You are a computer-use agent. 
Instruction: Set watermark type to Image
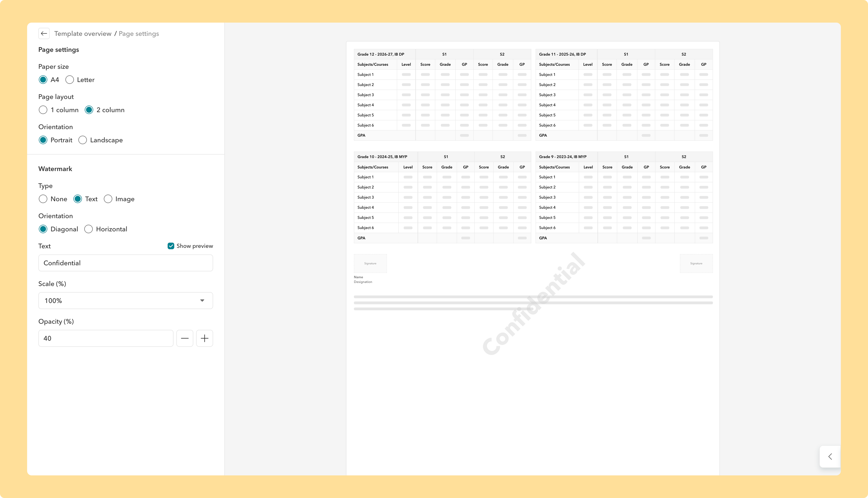108,199
